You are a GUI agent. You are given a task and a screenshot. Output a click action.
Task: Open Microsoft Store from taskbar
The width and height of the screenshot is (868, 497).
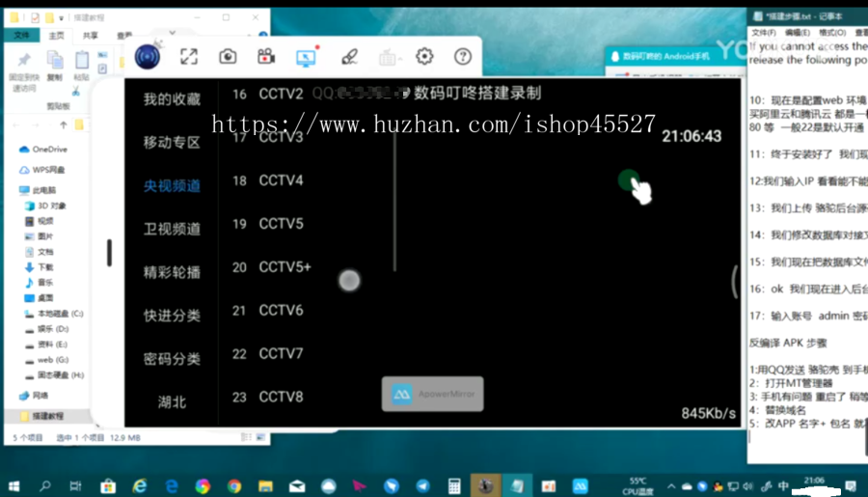108,486
